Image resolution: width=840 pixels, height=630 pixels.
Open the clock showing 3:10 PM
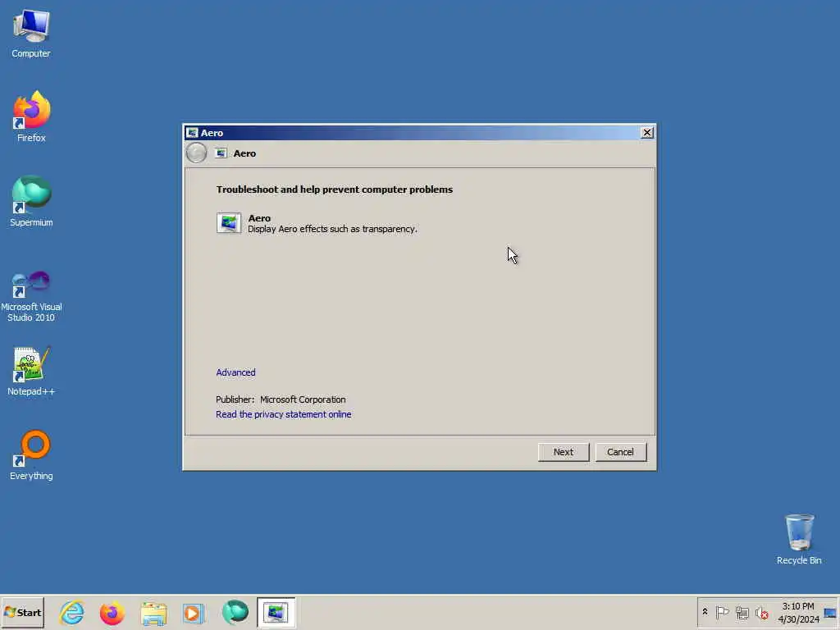[798, 612]
